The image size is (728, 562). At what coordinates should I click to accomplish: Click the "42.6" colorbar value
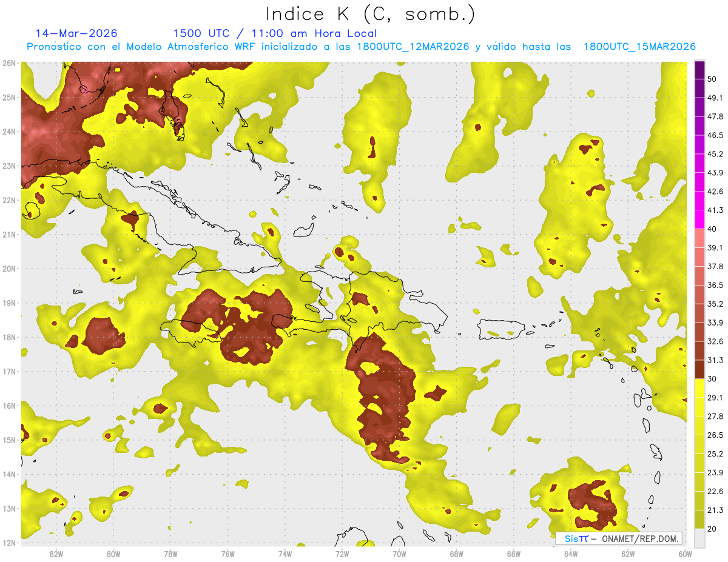pyautogui.click(x=715, y=192)
